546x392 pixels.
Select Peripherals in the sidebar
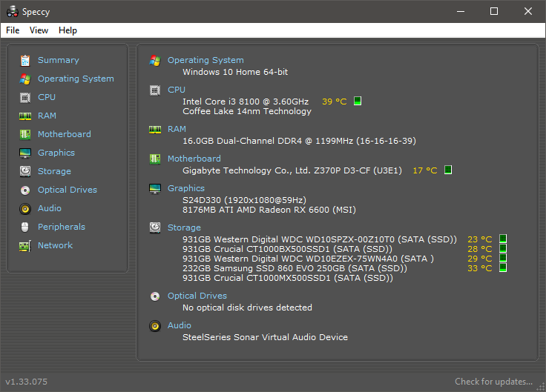(62, 227)
